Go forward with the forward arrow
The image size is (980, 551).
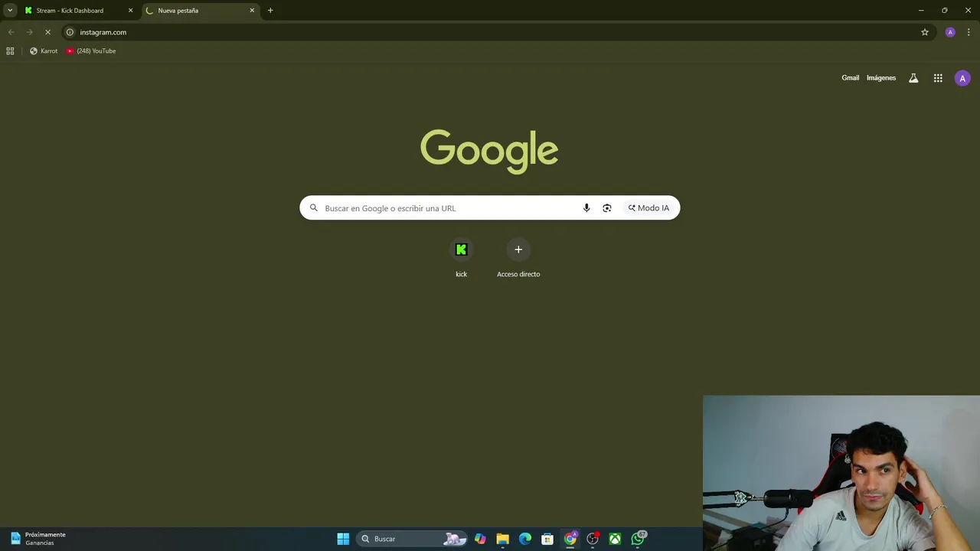tap(29, 32)
